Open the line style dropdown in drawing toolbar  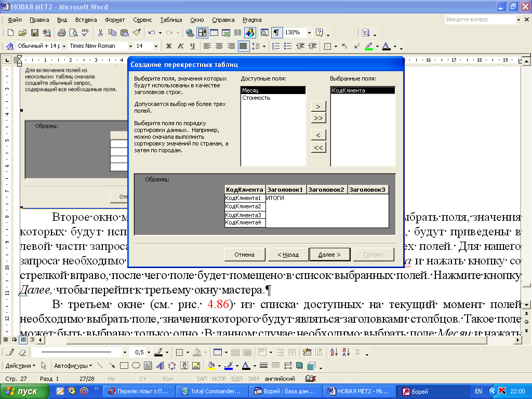pyautogui.click(x=125, y=353)
